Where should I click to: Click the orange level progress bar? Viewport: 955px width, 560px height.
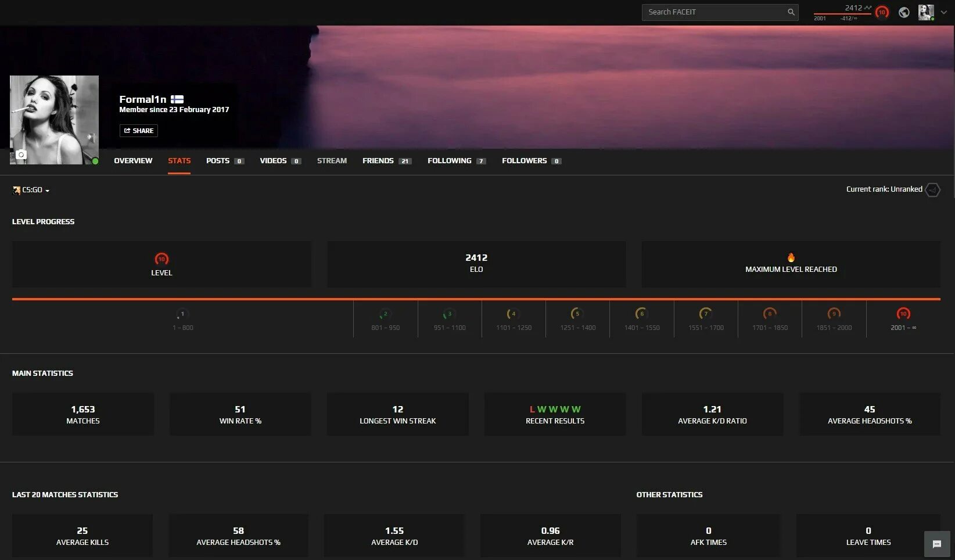click(476, 299)
